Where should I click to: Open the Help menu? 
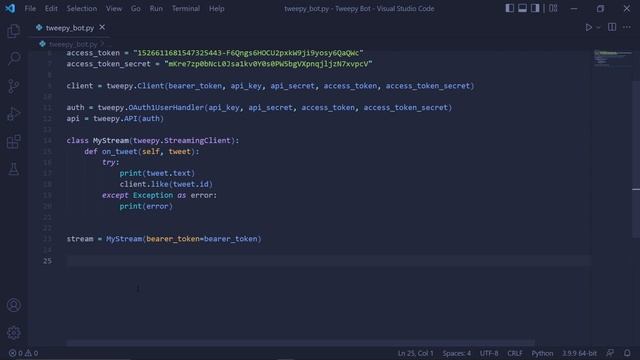click(x=217, y=8)
